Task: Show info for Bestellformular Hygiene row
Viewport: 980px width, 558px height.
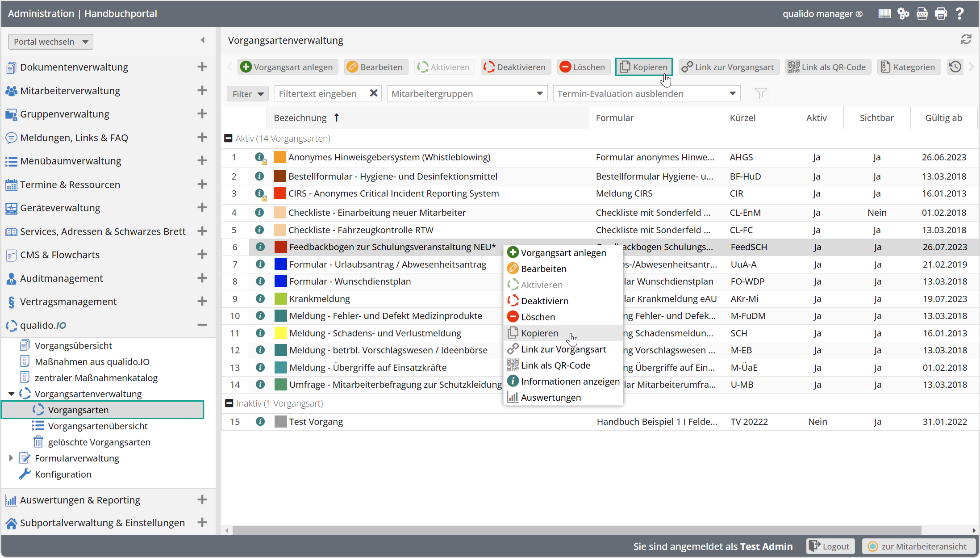Action: [259, 176]
